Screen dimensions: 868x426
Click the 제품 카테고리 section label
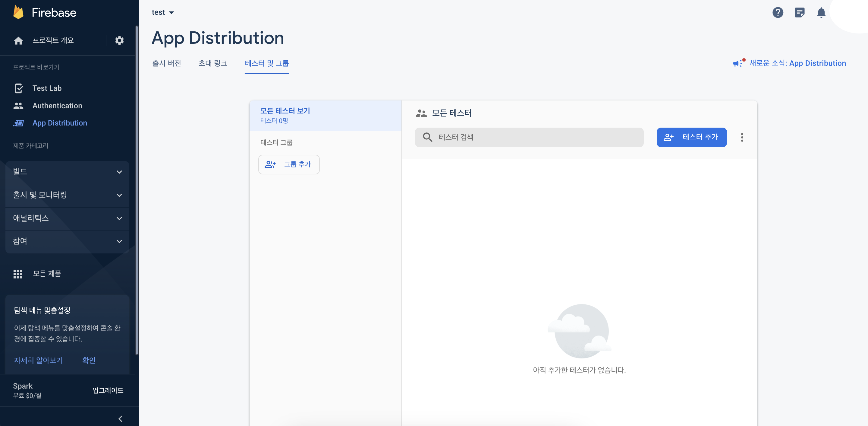[31, 146]
